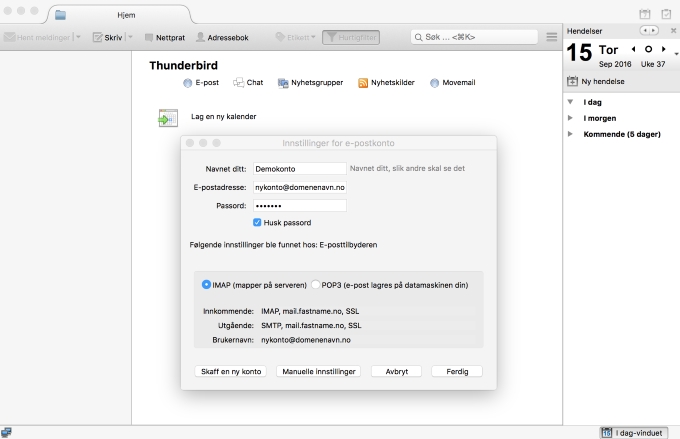This screenshot has width=680, height=439.
Task: Open the small dropdown arrow beside Uke 37
Action: [676, 54]
